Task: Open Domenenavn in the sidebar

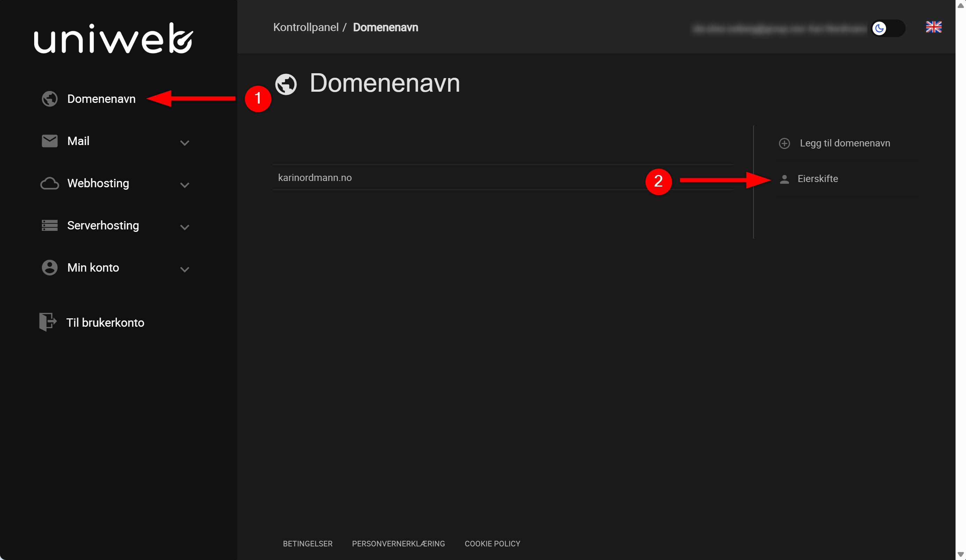Action: 101,99
